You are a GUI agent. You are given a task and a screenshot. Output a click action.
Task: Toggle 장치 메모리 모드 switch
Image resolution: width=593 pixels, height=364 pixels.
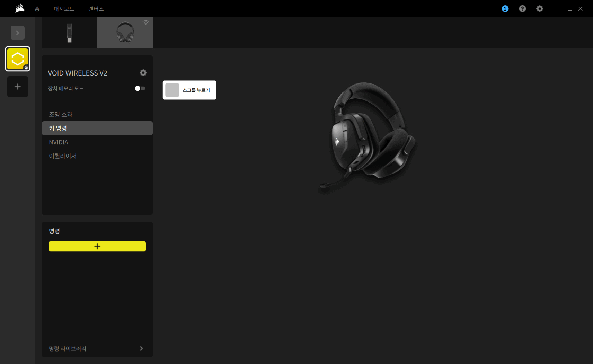[x=140, y=88]
